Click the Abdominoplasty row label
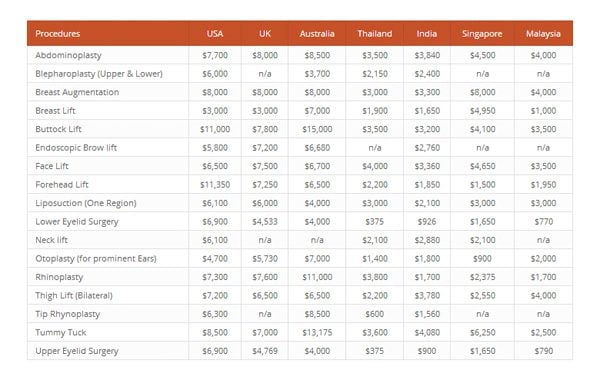Screen dimensions: 600x380 [68, 55]
